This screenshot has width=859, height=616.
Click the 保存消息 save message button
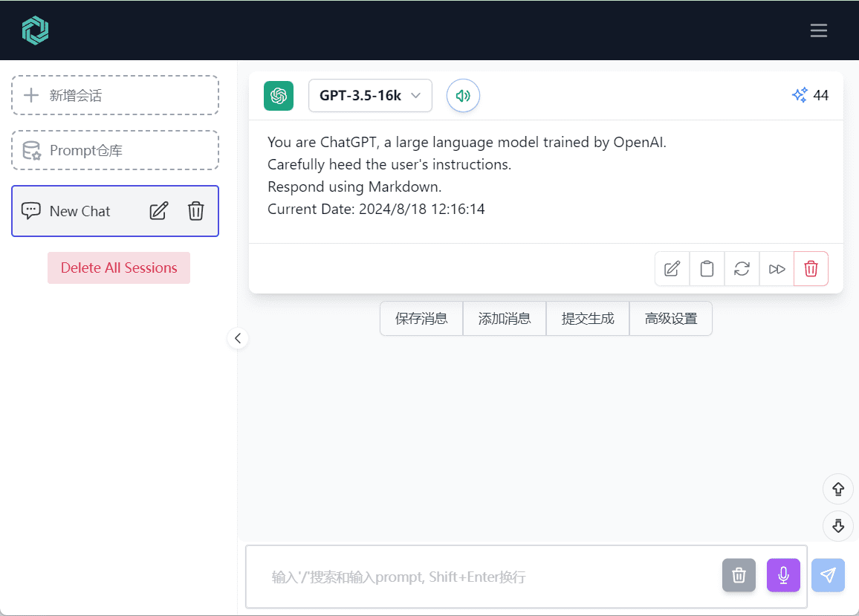[x=421, y=319]
